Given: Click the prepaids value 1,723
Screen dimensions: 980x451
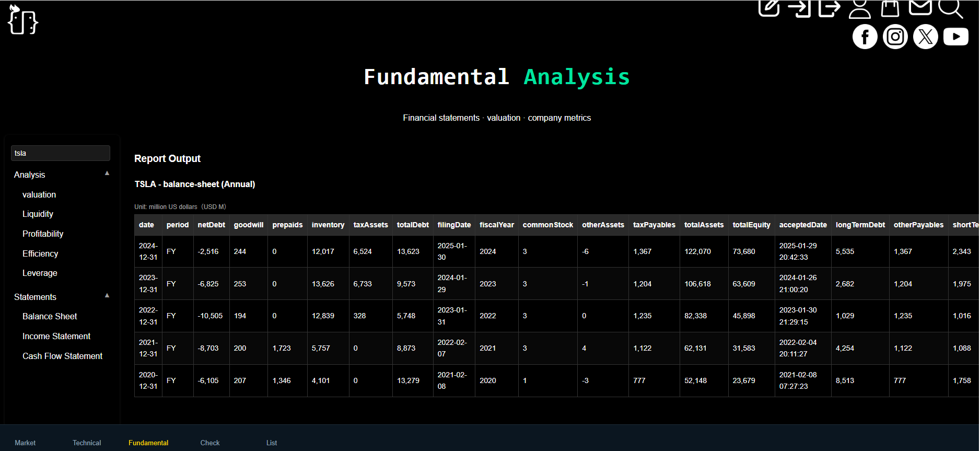Looking at the screenshot, I should pyautogui.click(x=282, y=348).
